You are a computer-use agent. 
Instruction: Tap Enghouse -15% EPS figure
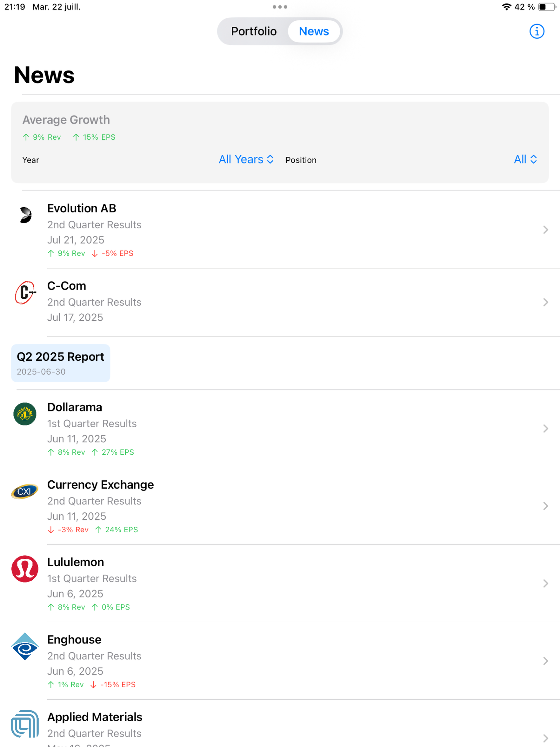(x=113, y=685)
